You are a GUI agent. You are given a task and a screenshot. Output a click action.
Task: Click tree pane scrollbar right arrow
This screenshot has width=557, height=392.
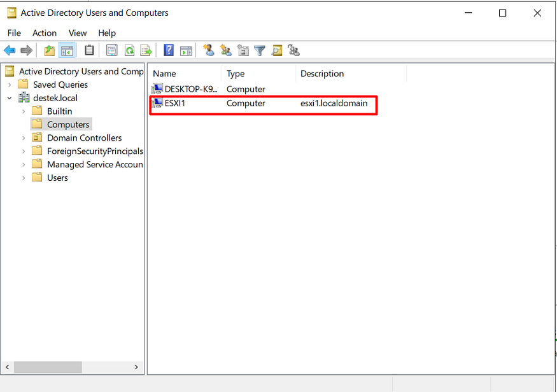[136, 367]
